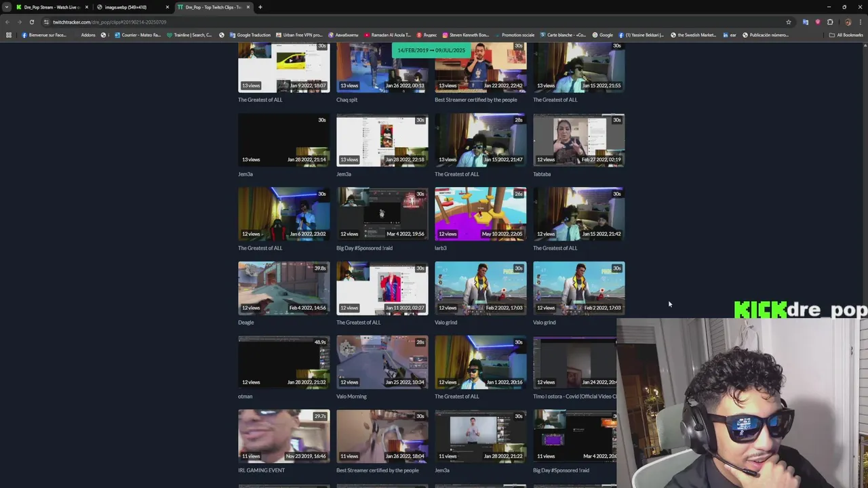
Task: Open the Greatest of ALL clip dated Jan 11 2022
Action: click(x=382, y=288)
